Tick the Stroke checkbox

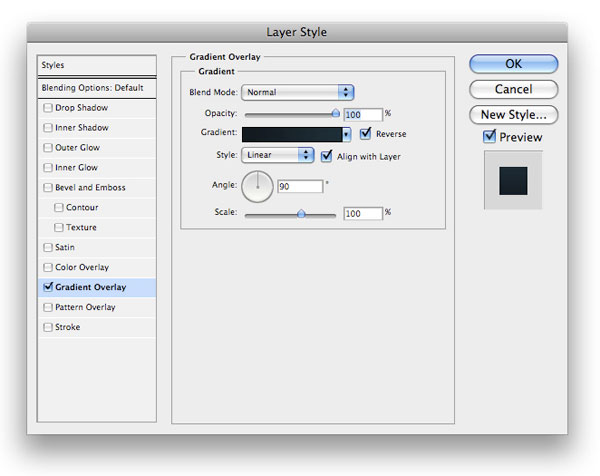48,327
